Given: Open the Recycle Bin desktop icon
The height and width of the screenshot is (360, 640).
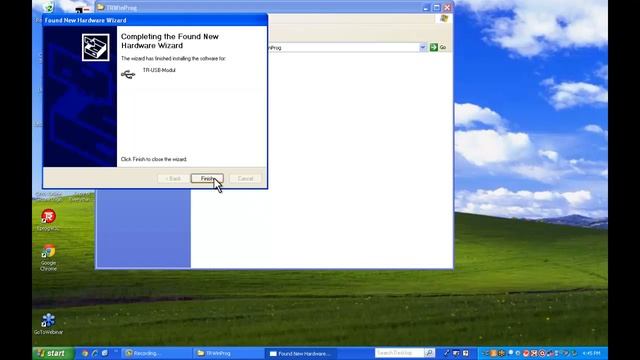Looking at the screenshot, I should tap(48, 7).
